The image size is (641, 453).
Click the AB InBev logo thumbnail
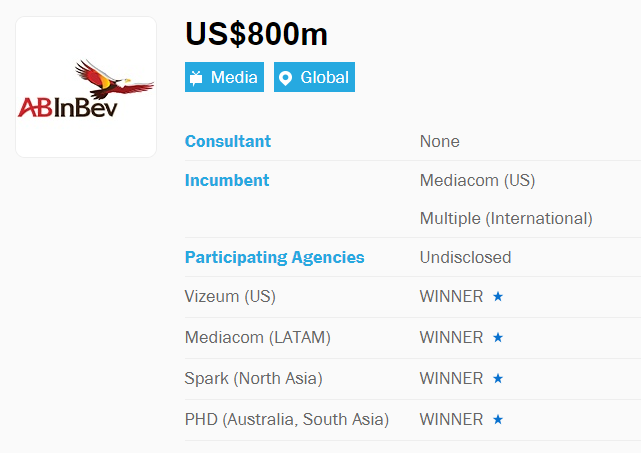[86, 87]
